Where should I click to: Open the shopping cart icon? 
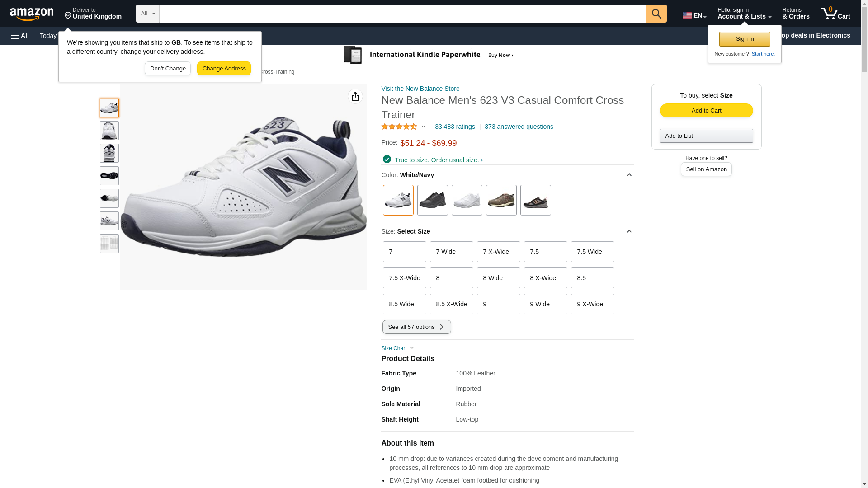pos(835,14)
